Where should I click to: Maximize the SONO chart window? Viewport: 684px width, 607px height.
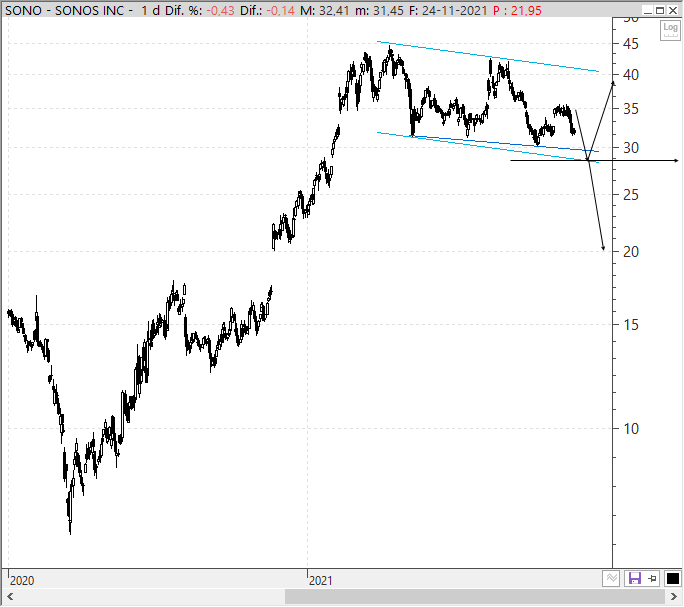(x=660, y=10)
